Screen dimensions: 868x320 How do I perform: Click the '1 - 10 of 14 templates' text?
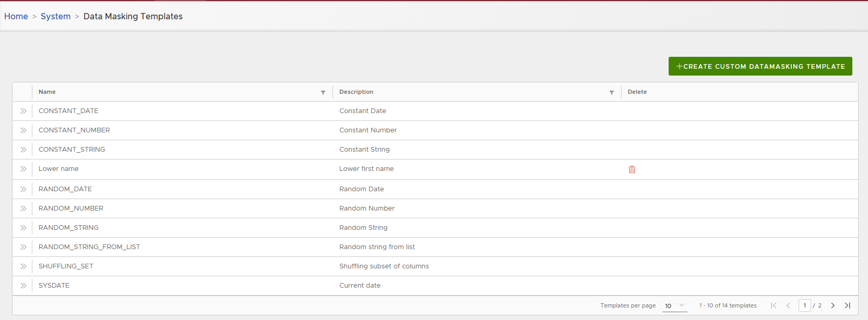click(x=728, y=305)
